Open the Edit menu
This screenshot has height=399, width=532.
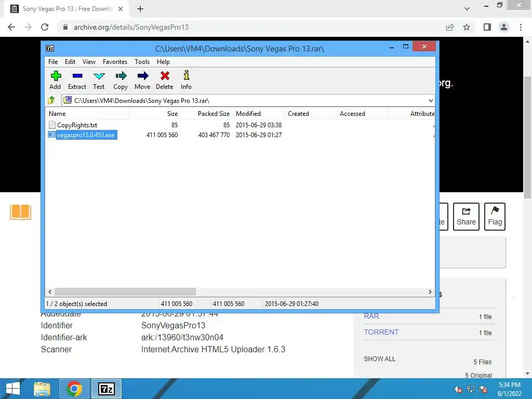(x=70, y=62)
